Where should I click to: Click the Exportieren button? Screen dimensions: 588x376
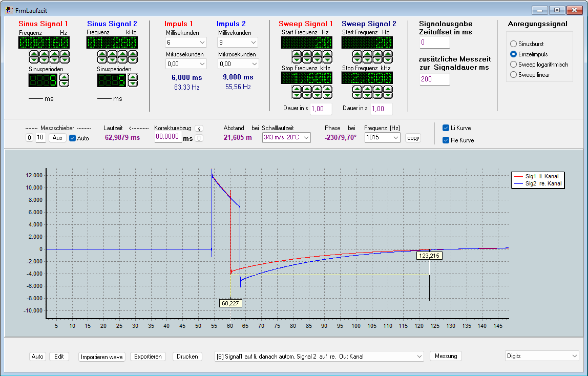coord(148,357)
